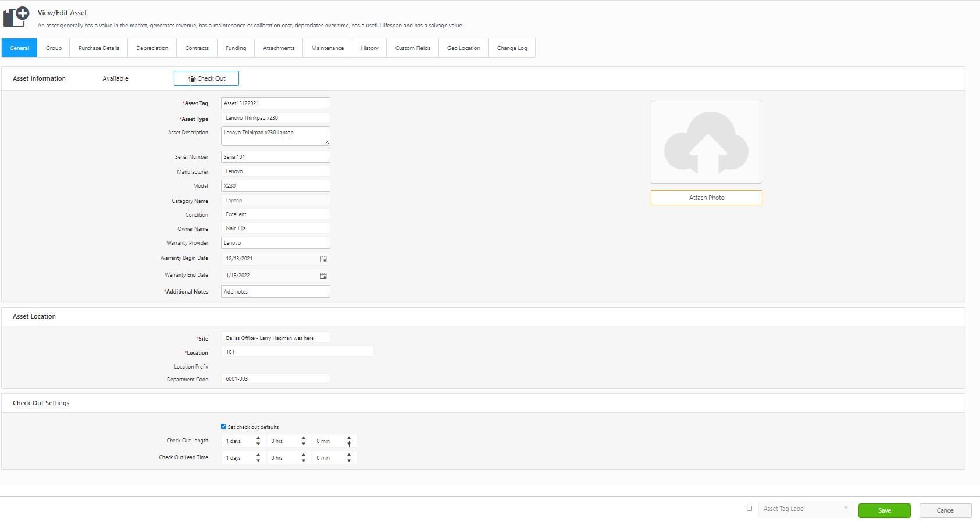Viewport: 980px width, 522px height.
Task: Switch to the Depreciation tab
Action: tap(152, 48)
